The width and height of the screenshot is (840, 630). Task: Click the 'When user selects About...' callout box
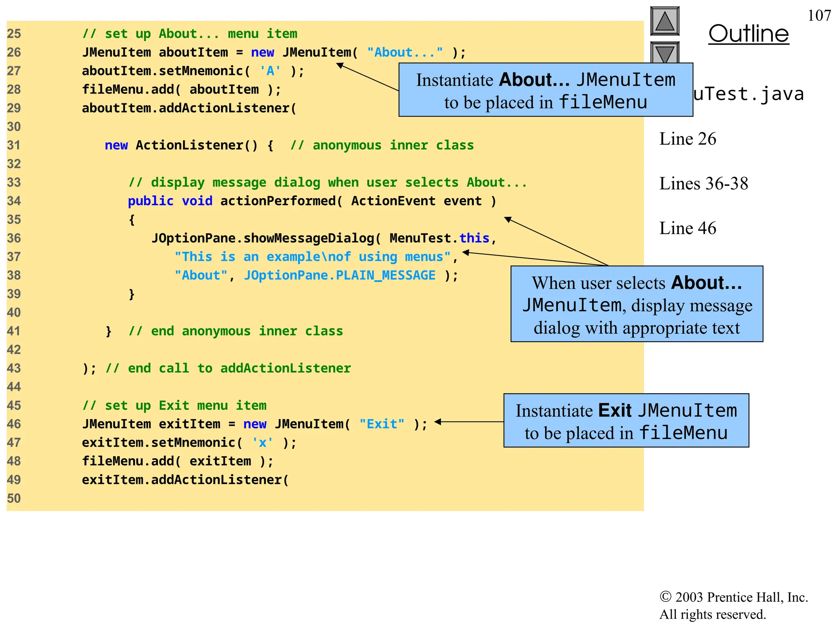pyautogui.click(x=637, y=304)
